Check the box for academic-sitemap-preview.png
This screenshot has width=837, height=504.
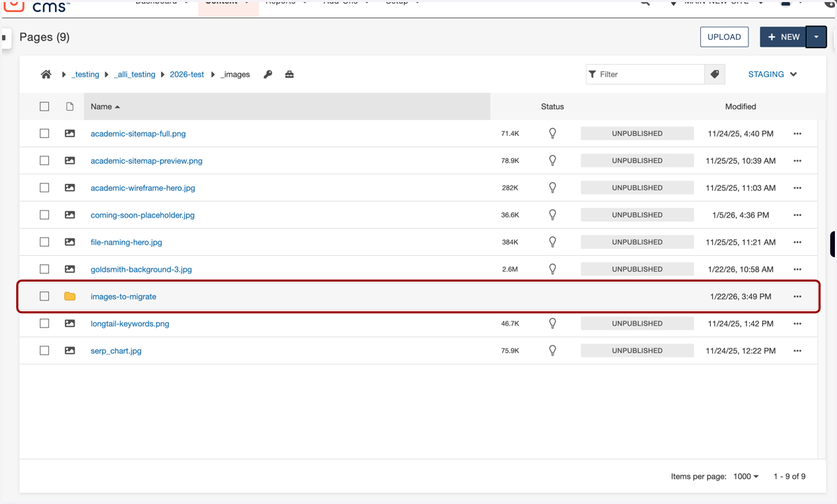coord(45,160)
